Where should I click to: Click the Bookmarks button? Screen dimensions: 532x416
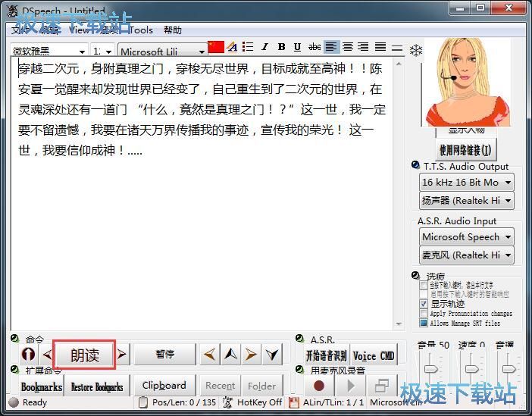[42, 386]
